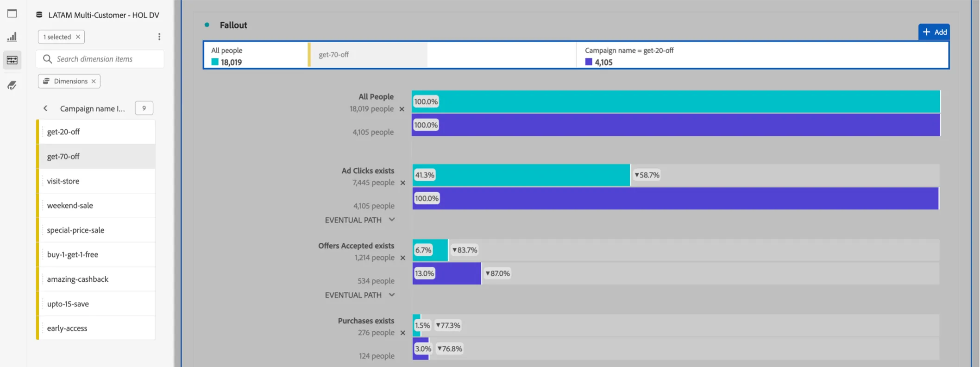Select the upto-15-save dimension item
The width and height of the screenshot is (980, 367).
click(96, 304)
